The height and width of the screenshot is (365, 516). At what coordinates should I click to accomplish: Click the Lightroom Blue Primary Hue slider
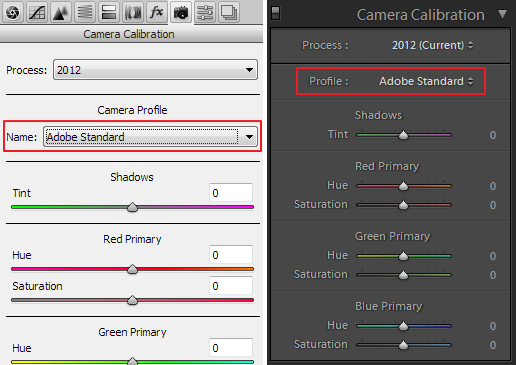tap(404, 326)
